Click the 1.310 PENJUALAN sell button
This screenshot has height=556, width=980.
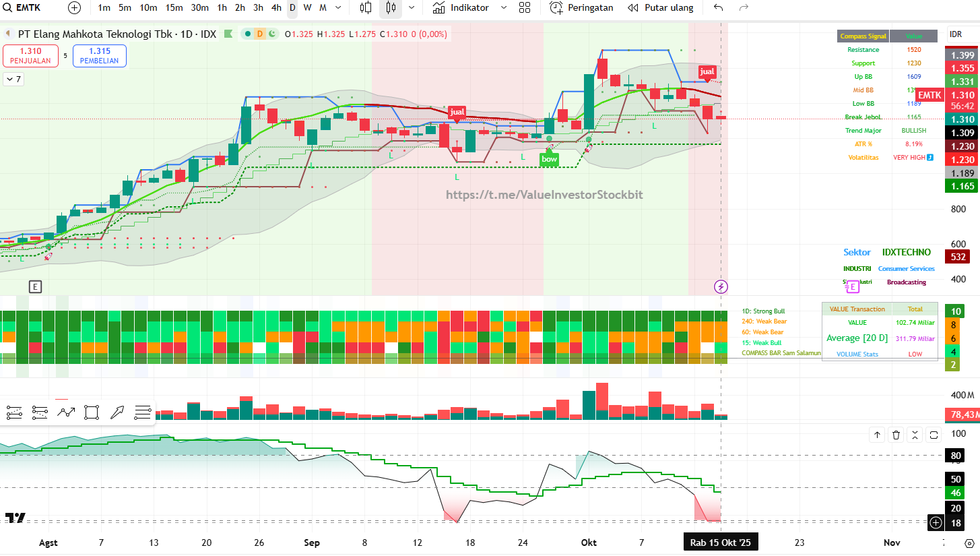tap(30, 56)
